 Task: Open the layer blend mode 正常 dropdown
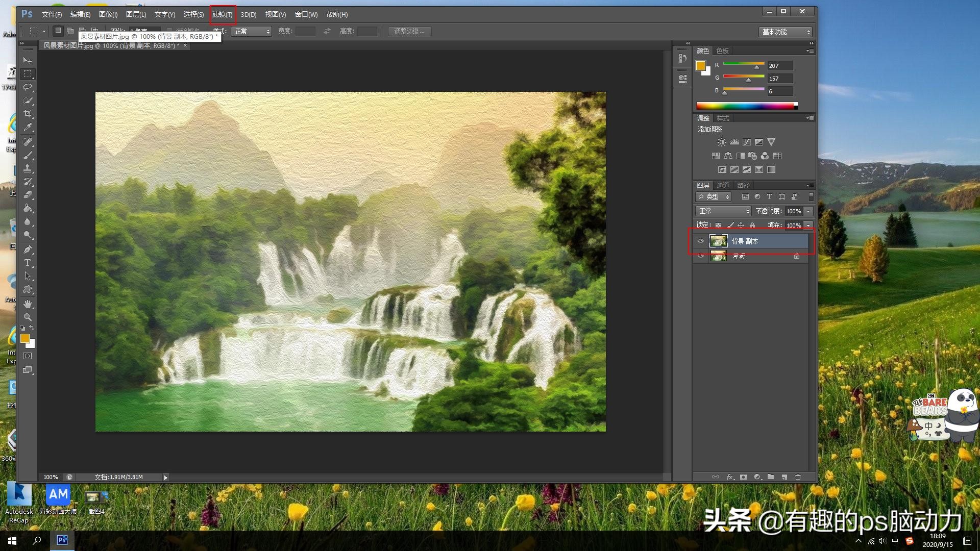coord(723,211)
